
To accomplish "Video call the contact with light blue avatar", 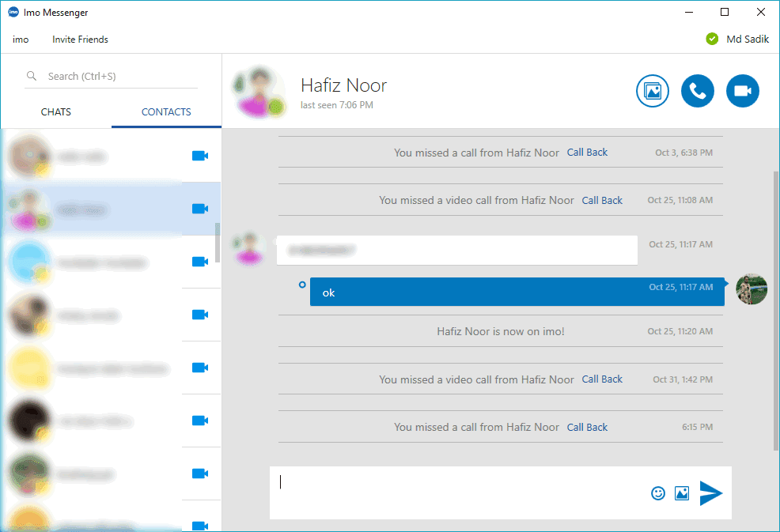I will tap(200, 262).
